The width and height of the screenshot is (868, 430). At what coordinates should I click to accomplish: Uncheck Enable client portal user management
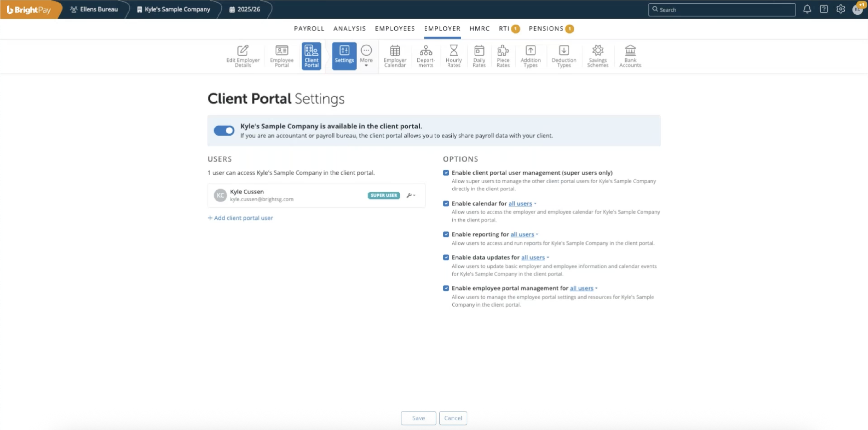pyautogui.click(x=446, y=173)
